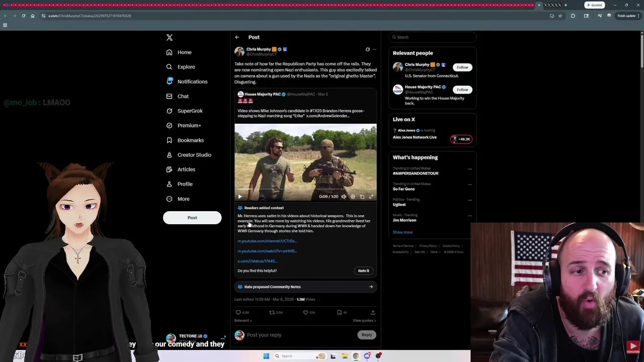
Task: Reload the page with the browser refresh icon
Action: (x=23, y=16)
